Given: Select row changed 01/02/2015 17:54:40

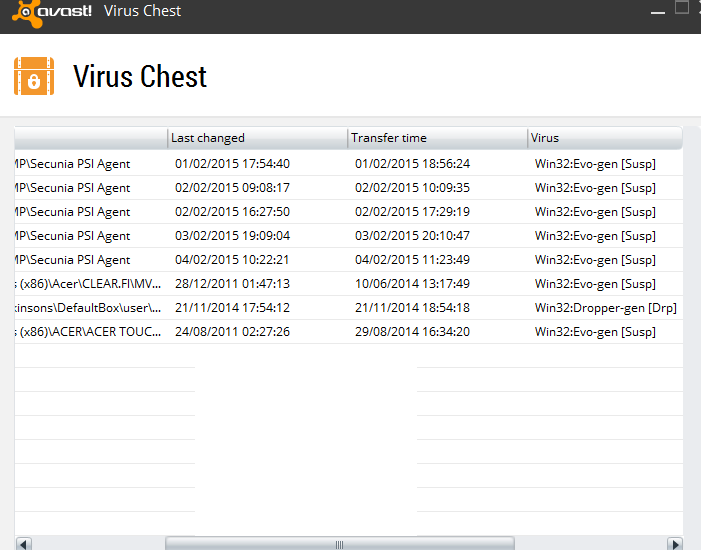Looking at the screenshot, I should 349,164.
